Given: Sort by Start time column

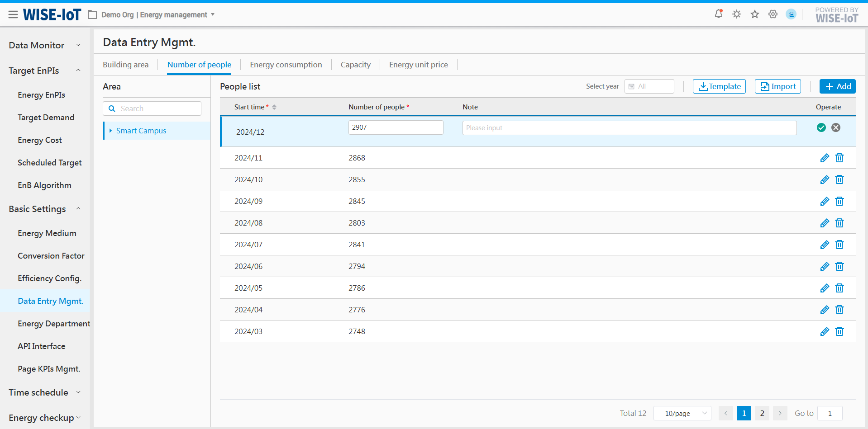Looking at the screenshot, I should click(x=274, y=107).
